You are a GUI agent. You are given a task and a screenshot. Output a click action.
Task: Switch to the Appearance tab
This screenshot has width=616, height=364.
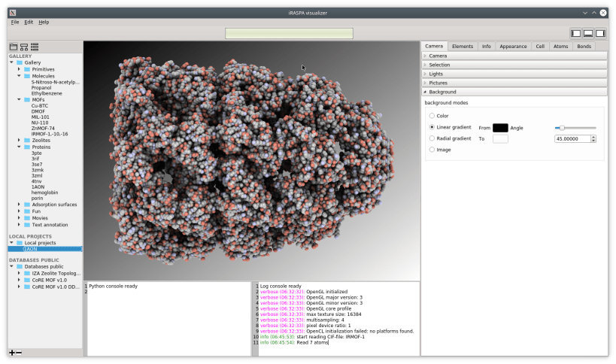click(513, 47)
